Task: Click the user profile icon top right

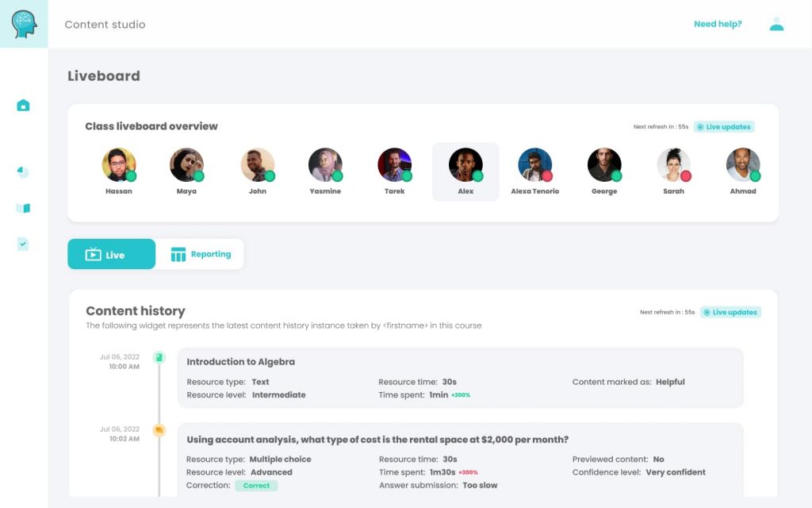Action: click(776, 24)
